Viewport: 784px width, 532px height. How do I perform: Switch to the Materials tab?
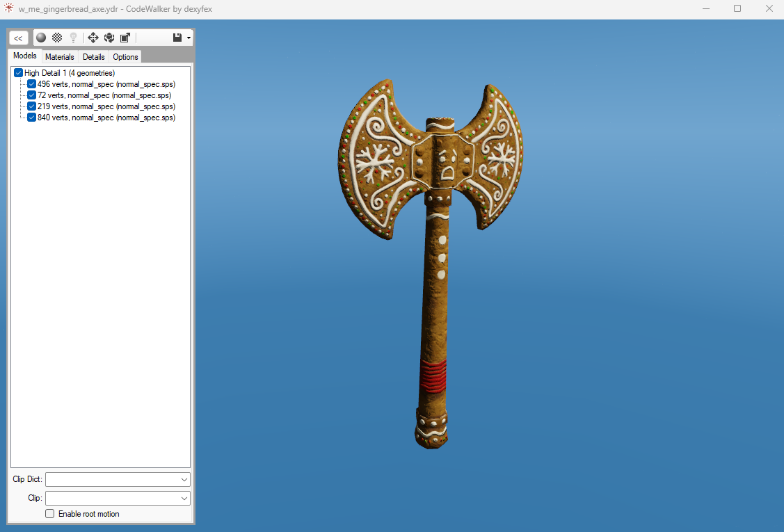pos(59,56)
